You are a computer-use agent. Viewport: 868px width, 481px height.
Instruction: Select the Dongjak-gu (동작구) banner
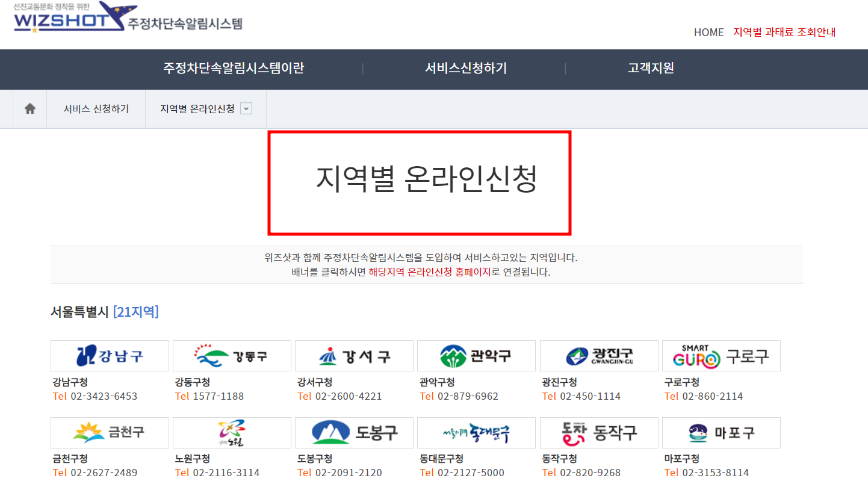[x=598, y=432]
